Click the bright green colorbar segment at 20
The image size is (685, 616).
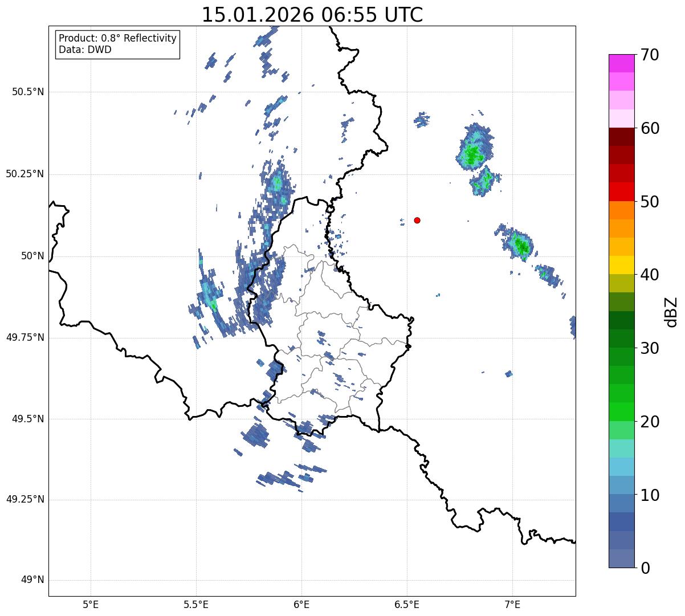621,412
